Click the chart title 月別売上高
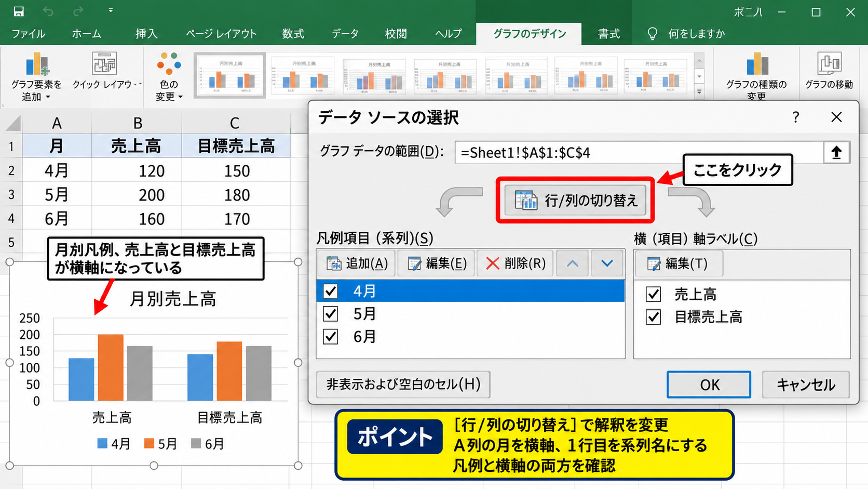This screenshot has height=489, width=868. pyautogui.click(x=173, y=299)
